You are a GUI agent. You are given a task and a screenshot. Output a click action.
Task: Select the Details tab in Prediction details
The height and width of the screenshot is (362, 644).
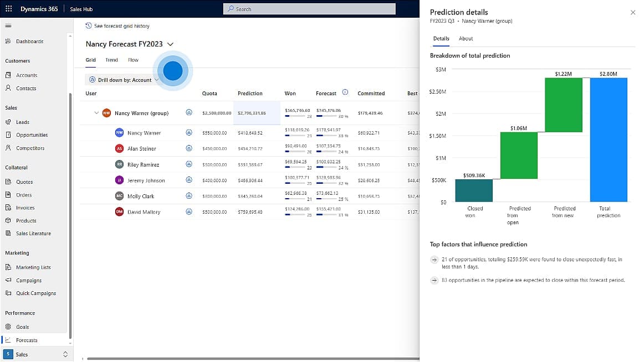pos(441,39)
